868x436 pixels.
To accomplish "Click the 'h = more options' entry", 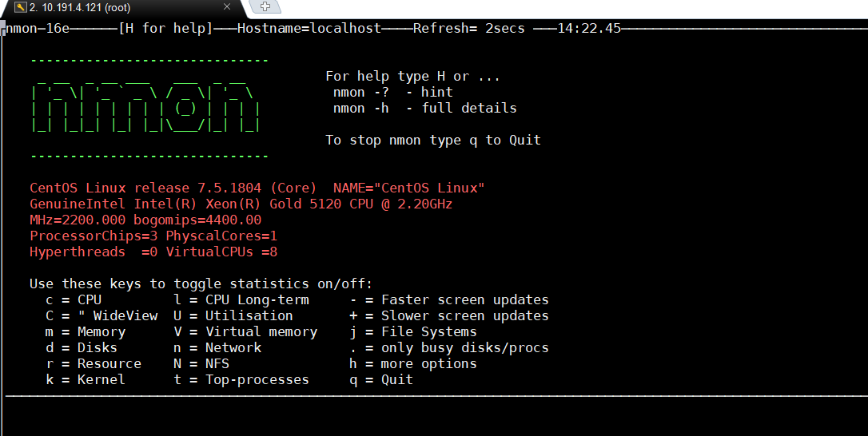I will point(413,364).
